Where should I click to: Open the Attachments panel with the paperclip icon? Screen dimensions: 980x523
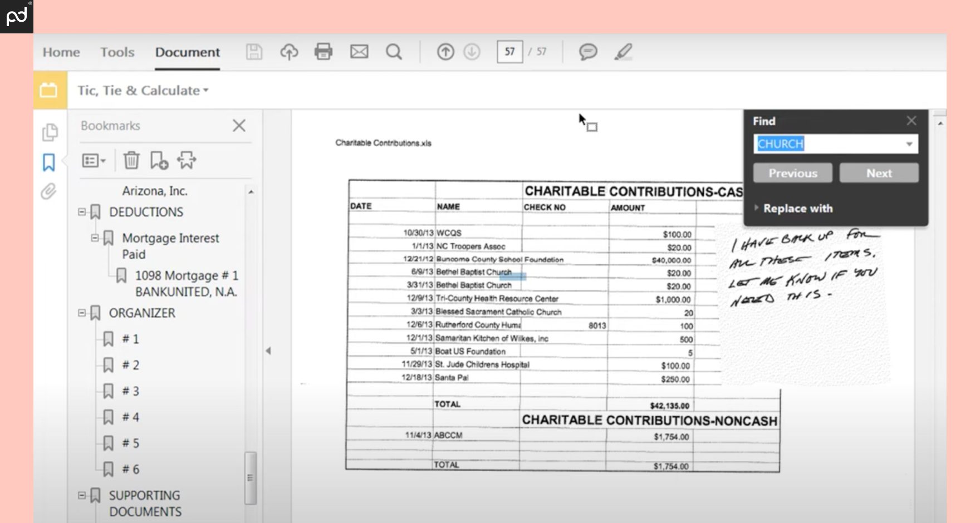tap(49, 191)
